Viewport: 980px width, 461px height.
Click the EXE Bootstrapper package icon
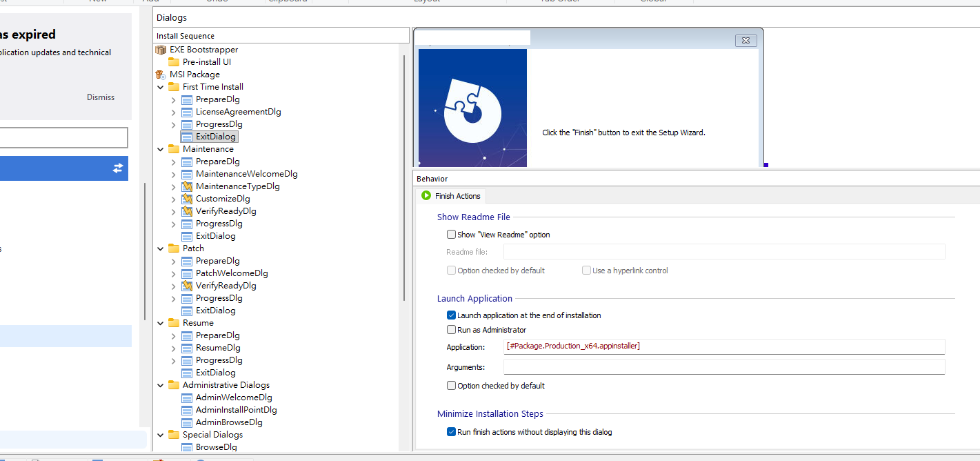coord(161,50)
